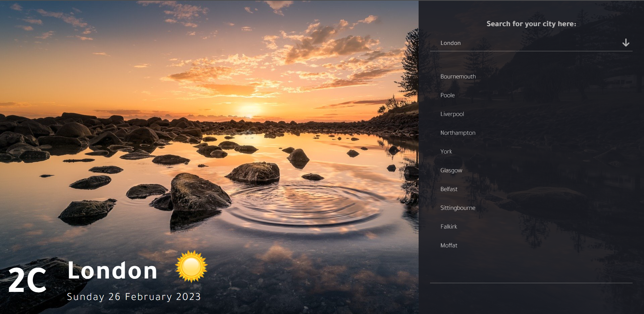Click the large London city heading
This screenshot has width=644, height=314.
pyautogui.click(x=112, y=270)
